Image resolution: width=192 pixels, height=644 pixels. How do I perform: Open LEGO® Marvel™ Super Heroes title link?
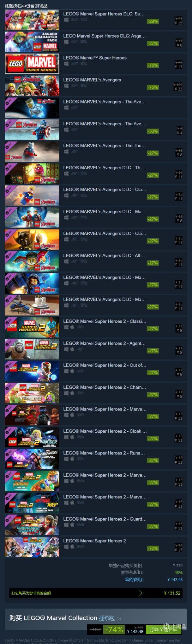95,58
